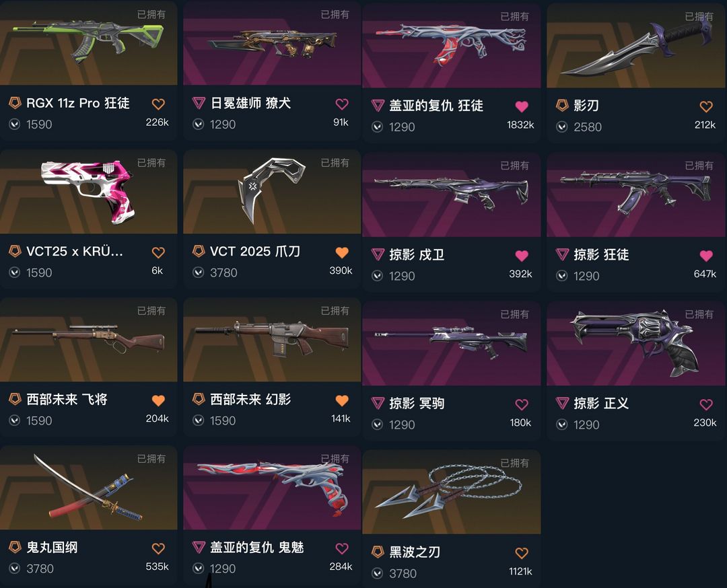Click orange heart beside 西部未来 飞将
The image size is (727, 588).
[158, 401]
